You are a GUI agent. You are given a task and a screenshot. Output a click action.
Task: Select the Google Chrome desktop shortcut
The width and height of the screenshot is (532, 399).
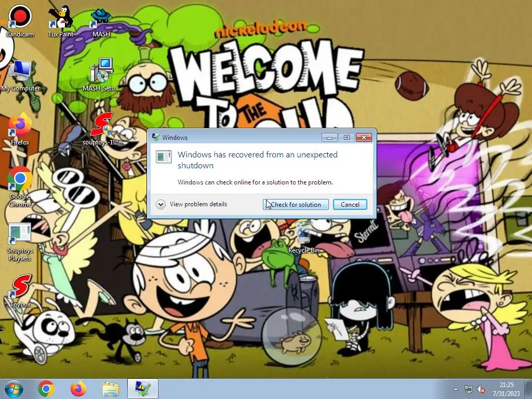pos(20,187)
